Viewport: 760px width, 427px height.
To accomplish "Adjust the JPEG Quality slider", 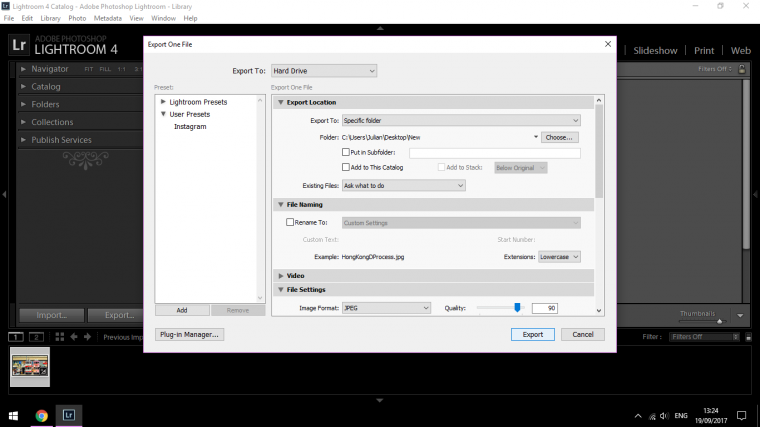I will (517, 307).
